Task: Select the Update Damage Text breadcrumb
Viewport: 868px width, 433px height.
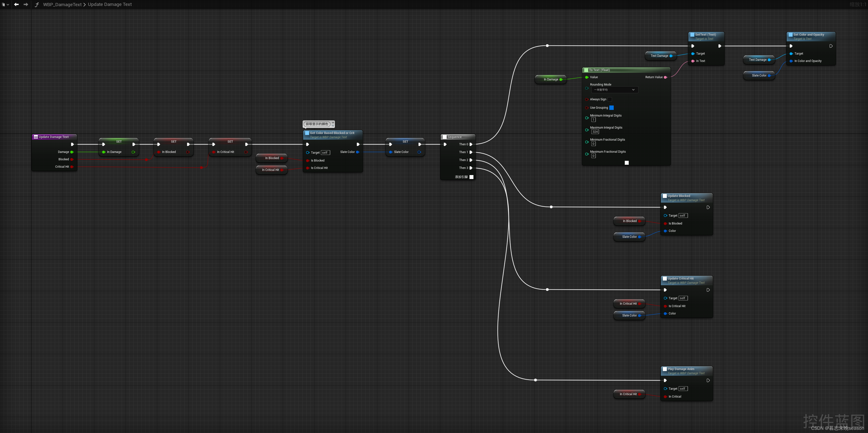Action: [110, 4]
